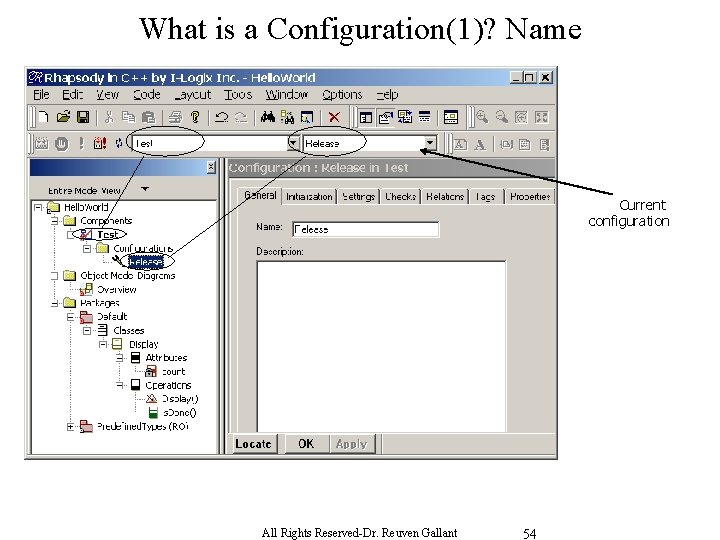Click the Overview diagram icon in tree
Viewport: 720px width, 540px height.
[x=86, y=289]
